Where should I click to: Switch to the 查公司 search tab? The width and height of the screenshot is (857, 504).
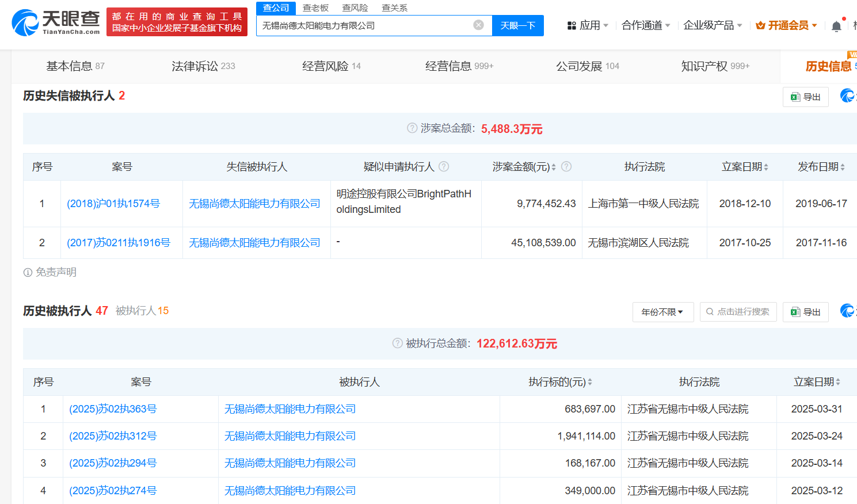pyautogui.click(x=276, y=8)
